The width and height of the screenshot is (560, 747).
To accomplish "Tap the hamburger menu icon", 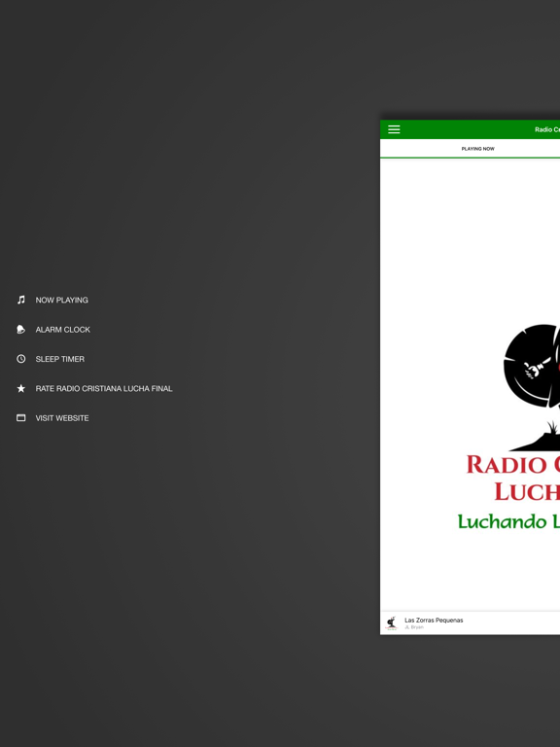I will point(394,129).
